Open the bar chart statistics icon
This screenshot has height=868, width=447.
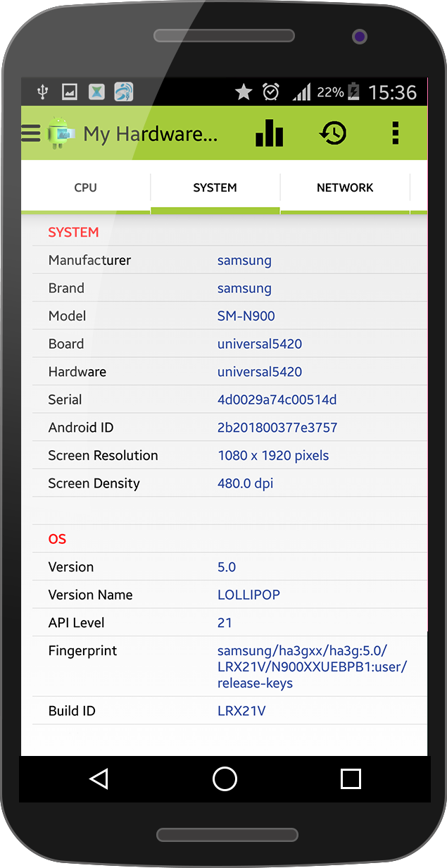click(x=269, y=132)
